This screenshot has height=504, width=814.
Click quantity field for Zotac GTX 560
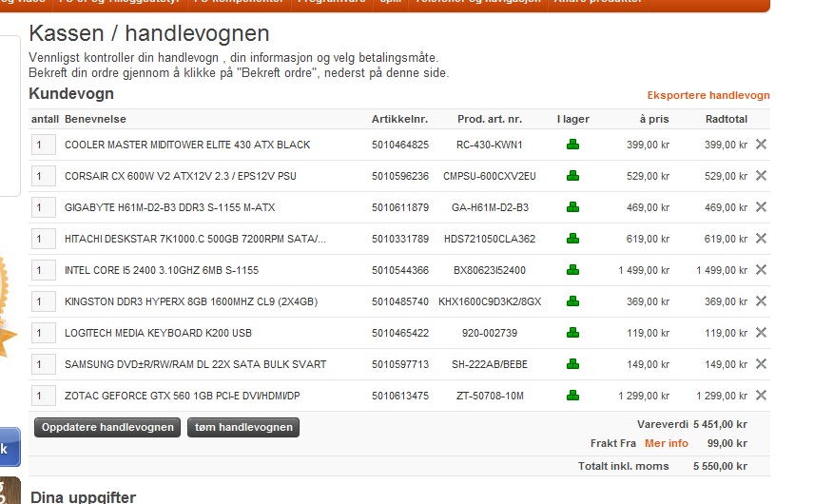tap(44, 396)
